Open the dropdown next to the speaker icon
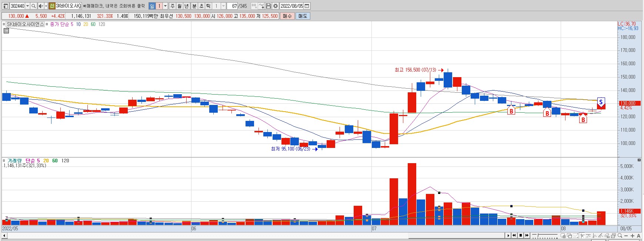Image resolution: width=644 pixels, height=241 pixels. pos(46,6)
